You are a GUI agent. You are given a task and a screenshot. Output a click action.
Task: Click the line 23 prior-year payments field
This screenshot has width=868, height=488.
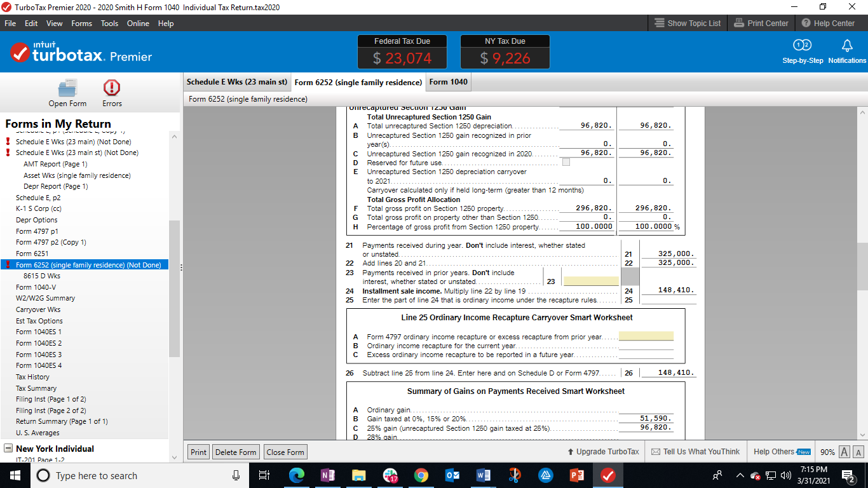(591, 281)
